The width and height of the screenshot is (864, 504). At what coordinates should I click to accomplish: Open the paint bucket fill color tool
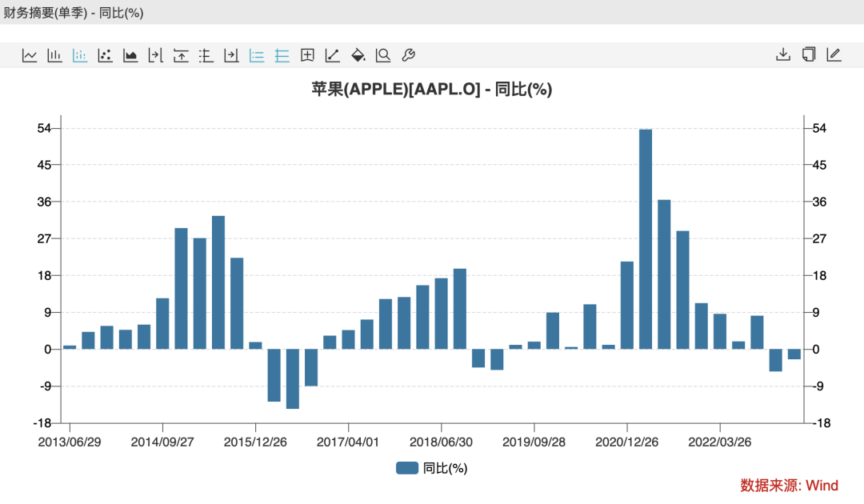point(358,55)
